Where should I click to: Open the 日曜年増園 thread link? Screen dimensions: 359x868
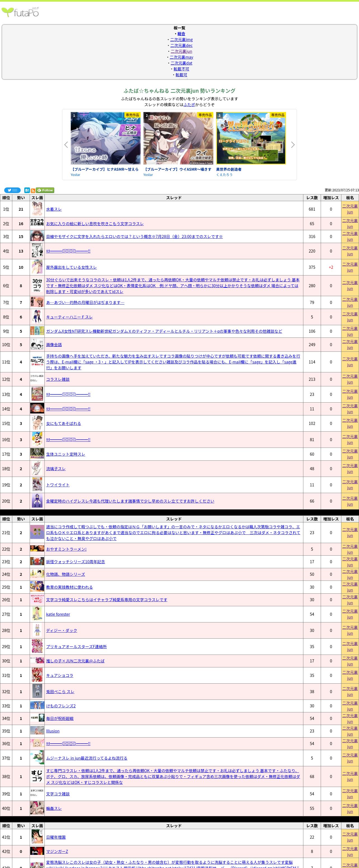[56, 837]
